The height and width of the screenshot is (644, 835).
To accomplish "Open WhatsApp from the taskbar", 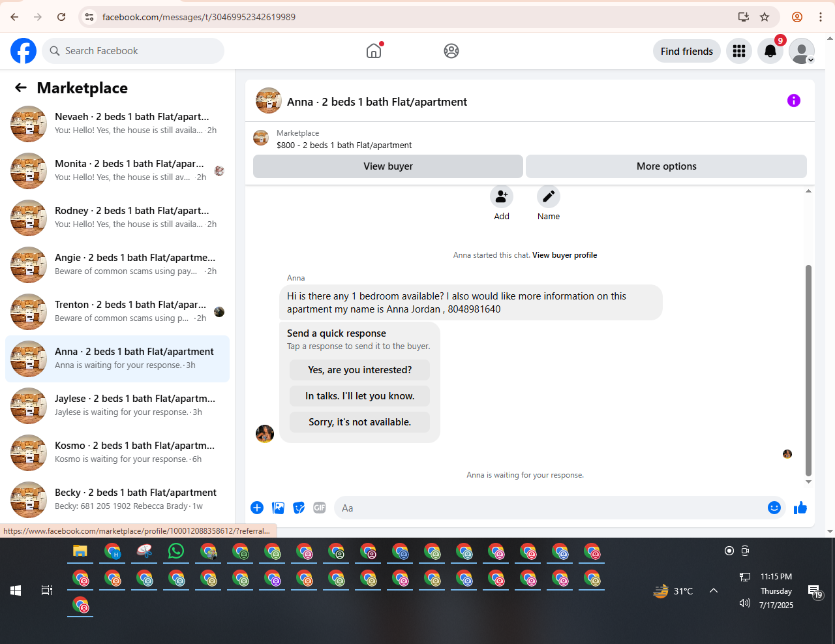I will tap(176, 551).
